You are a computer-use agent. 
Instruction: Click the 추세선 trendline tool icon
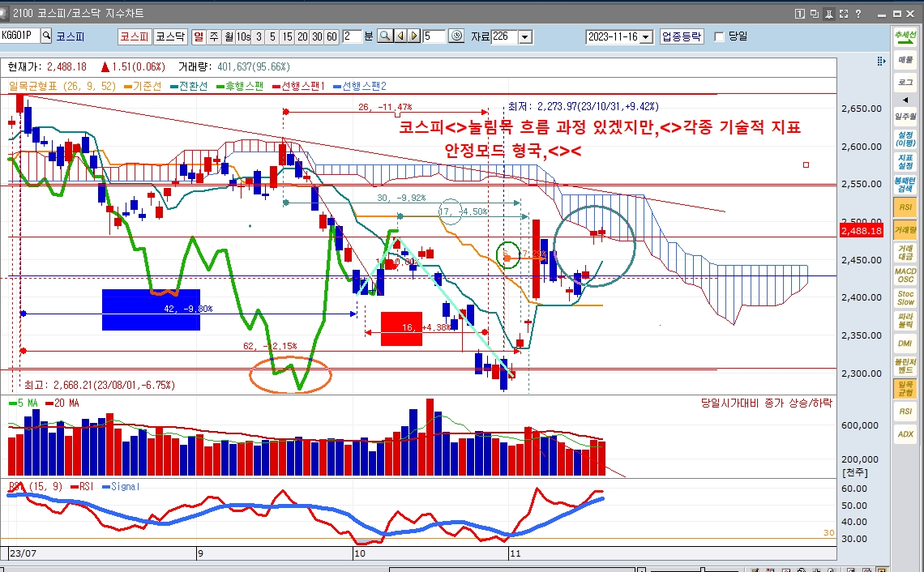(905, 36)
